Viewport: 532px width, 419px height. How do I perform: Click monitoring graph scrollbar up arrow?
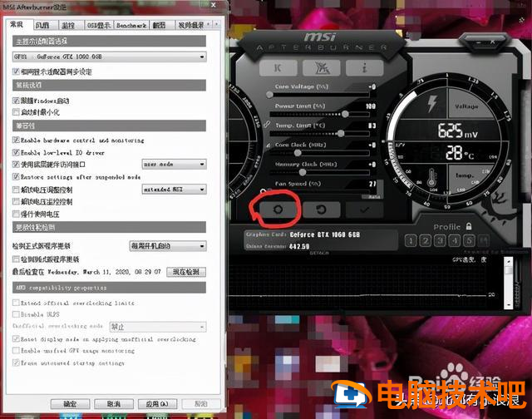508,261
